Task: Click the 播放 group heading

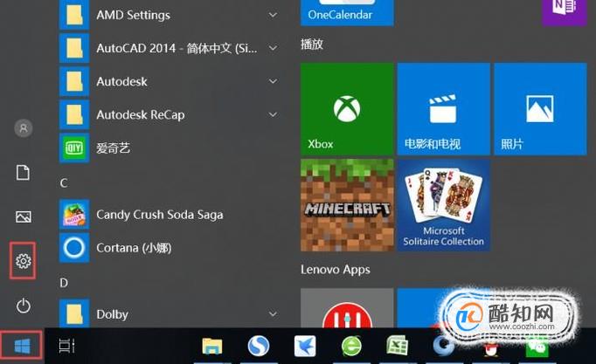Action: (x=312, y=45)
